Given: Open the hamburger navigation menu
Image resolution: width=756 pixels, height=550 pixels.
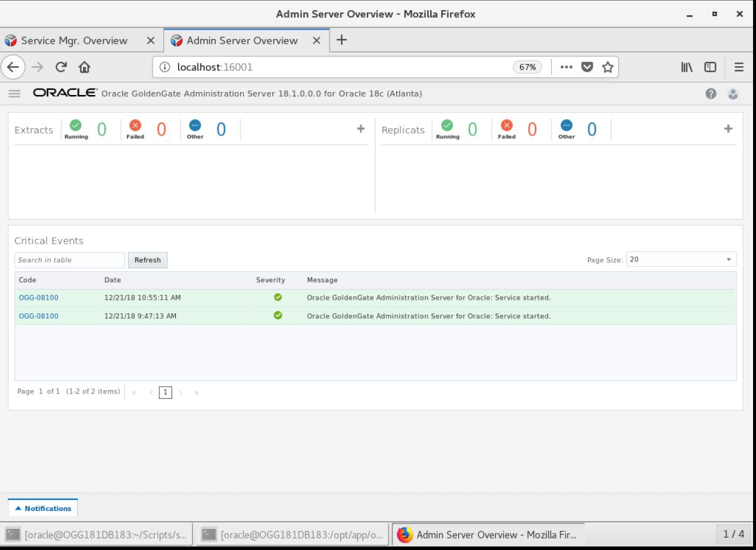Looking at the screenshot, I should point(15,93).
